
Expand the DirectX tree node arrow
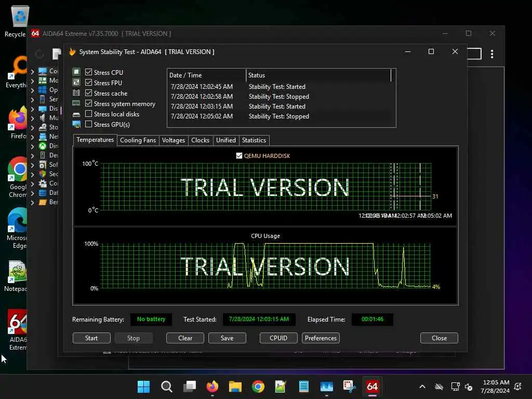(x=32, y=146)
